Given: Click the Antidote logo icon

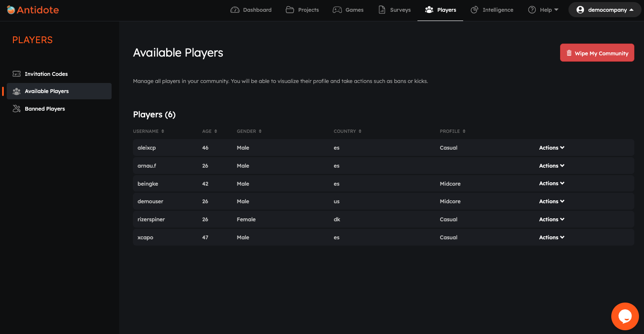Looking at the screenshot, I should (x=11, y=10).
